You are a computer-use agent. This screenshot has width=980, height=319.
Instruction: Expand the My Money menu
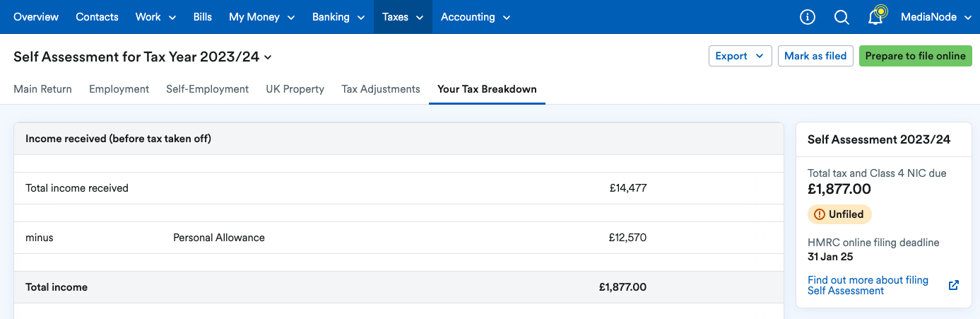click(261, 17)
